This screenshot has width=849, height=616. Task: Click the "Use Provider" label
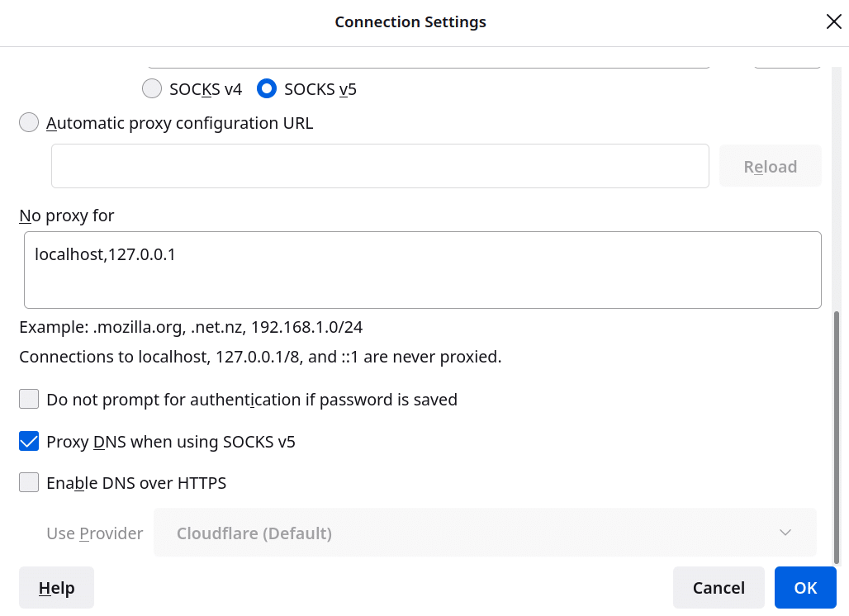click(94, 533)
